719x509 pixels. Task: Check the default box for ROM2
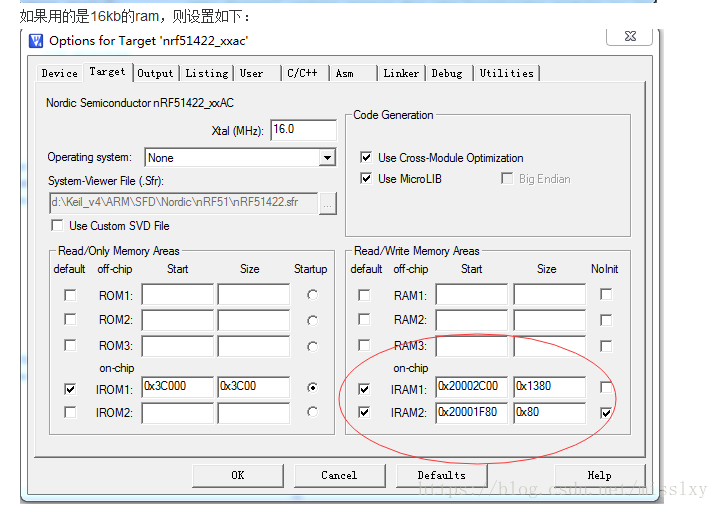70,319
